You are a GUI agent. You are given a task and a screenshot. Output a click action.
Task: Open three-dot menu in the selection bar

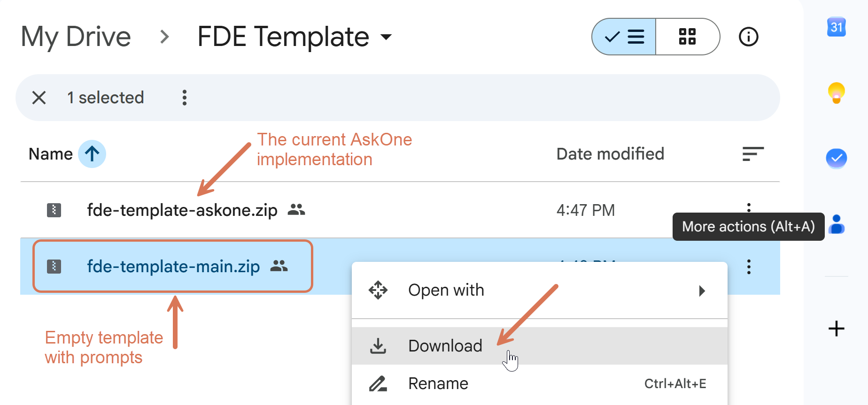coord(185,98)
